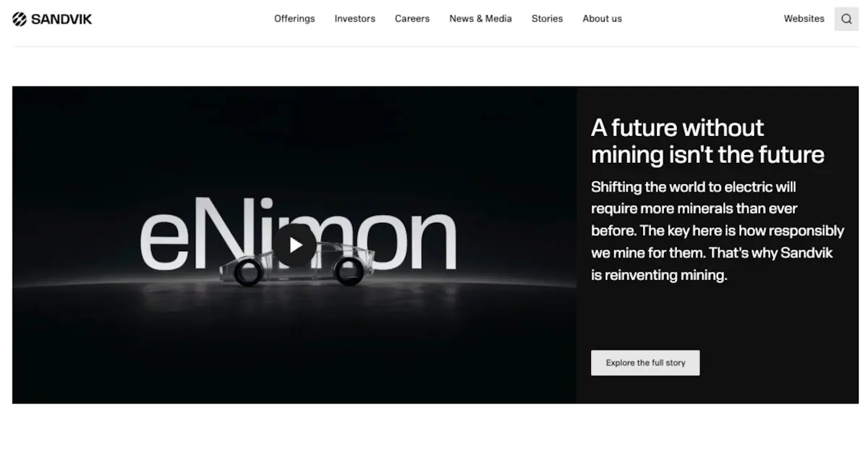The image size is (868, 456).
Task: Play the eNimon video
Action: click(294, 245)
